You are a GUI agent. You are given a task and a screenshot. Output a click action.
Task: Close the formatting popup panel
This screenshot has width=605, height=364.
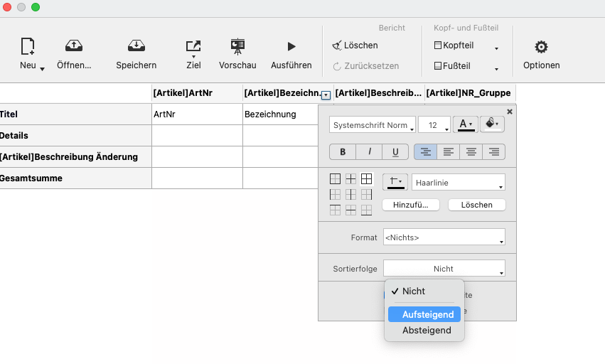pyautogui.click(x=509, y=112)
